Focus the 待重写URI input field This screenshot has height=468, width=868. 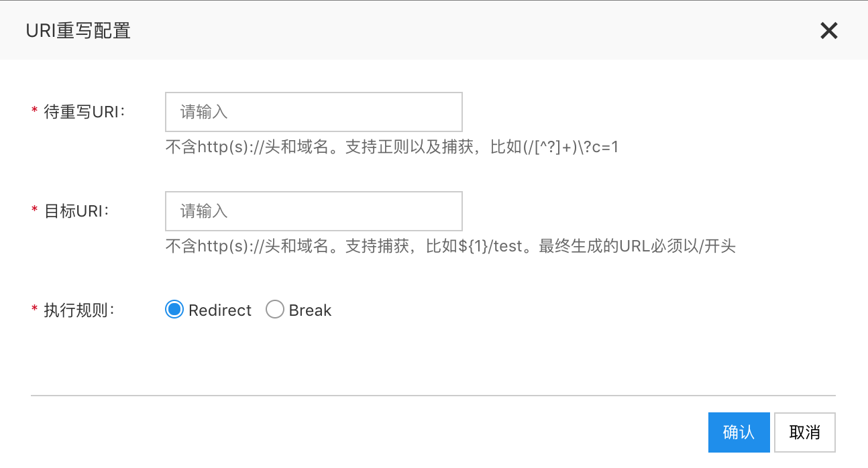pos(314,112)
